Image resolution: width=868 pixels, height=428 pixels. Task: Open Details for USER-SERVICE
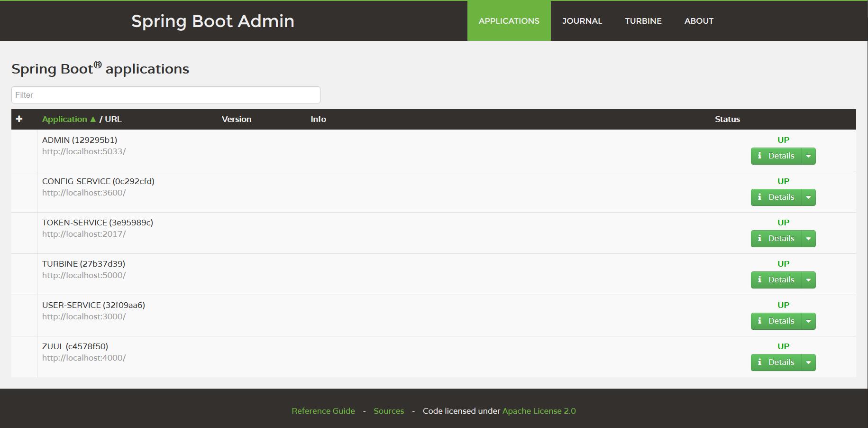coord(776,321)
